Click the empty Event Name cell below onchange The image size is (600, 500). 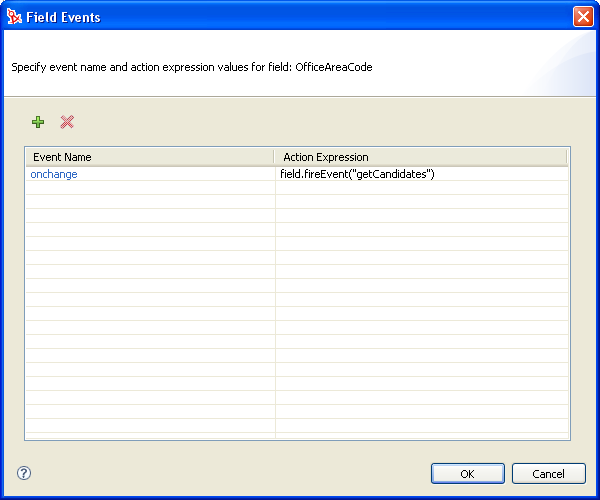150,188
